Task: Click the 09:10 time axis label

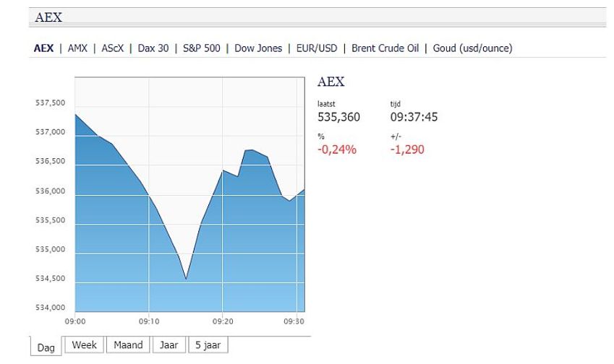Action: pos(149,321)
